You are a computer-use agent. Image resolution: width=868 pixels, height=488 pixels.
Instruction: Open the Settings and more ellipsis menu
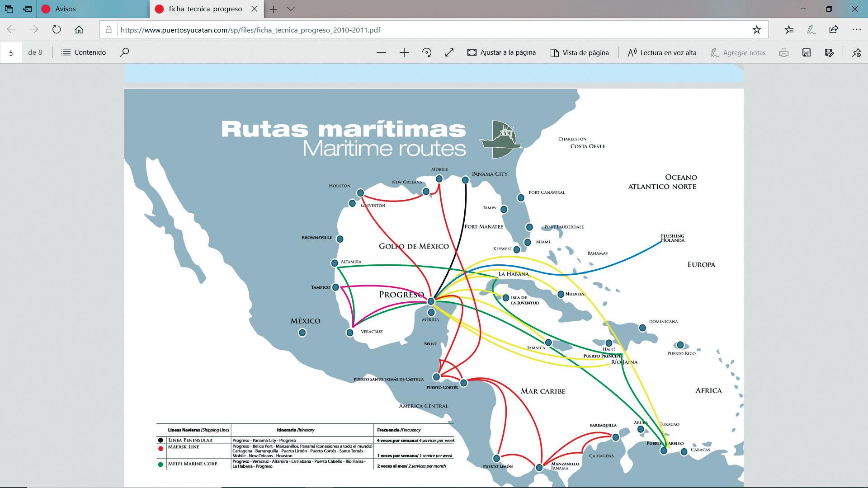click(x=856, y=30)
